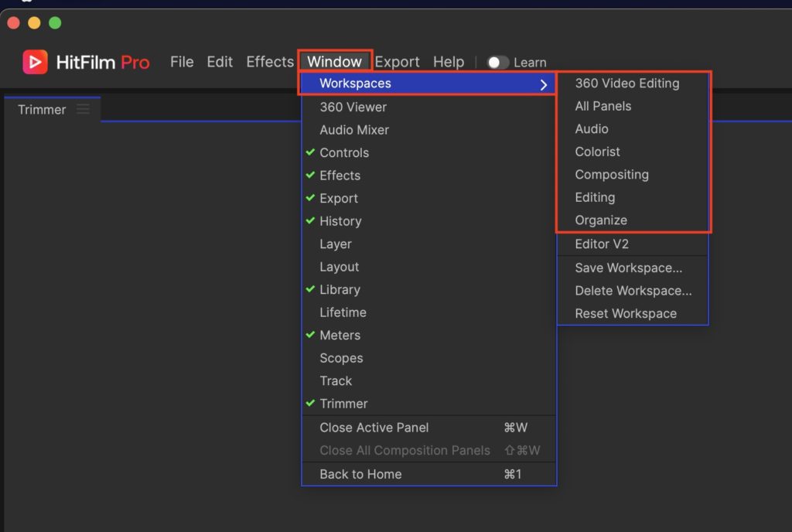
Task: Uncheck the Meters panel entry
Action: point(428,335)
